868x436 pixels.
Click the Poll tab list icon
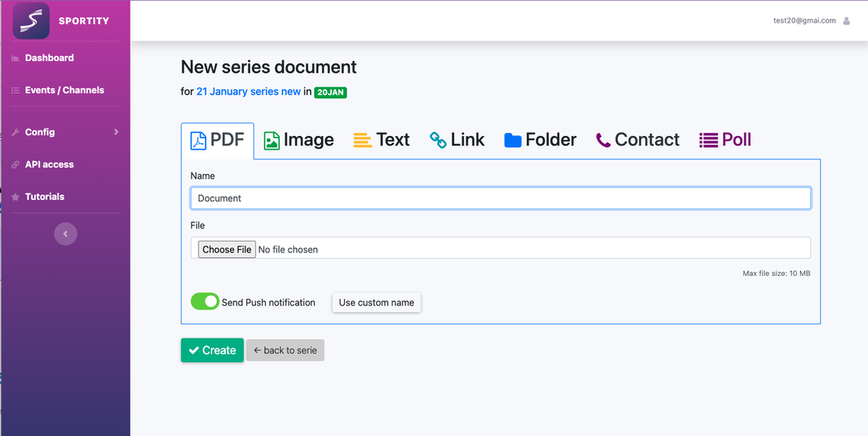pos(708,141)
